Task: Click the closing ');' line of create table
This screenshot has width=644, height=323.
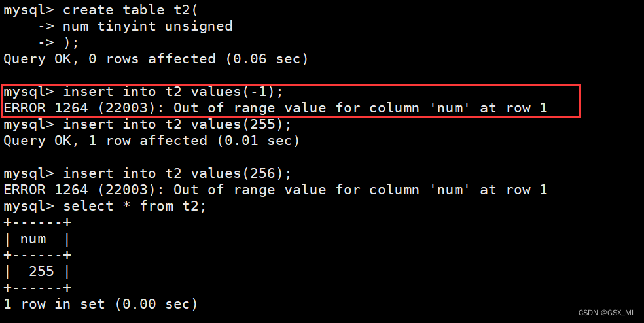Action: point(58,42)
